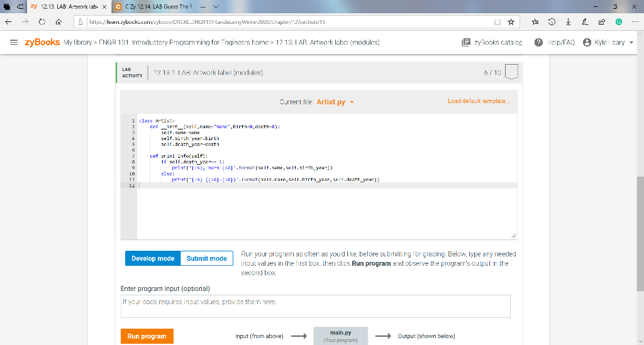Open the tab preview chevron
The image size is (644, 345).
[216, 6]
